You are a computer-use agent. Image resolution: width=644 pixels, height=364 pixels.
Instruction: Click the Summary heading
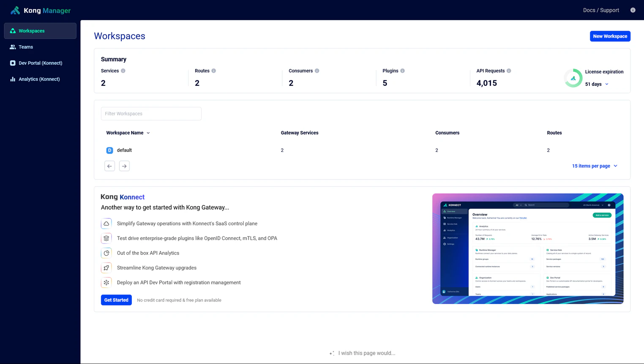[x=114, y=60]
